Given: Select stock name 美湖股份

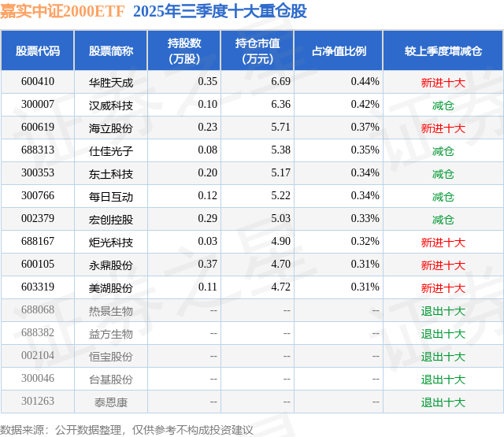Looking at the screenshot, I should coord(111,288).
